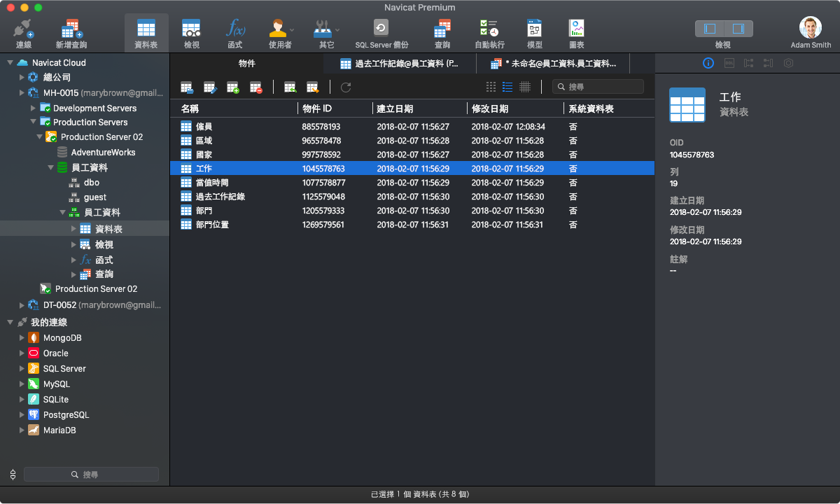Select the MariaDB connection in sidebar
Viewport: 840px width, 504px height.
click(85, 430)
